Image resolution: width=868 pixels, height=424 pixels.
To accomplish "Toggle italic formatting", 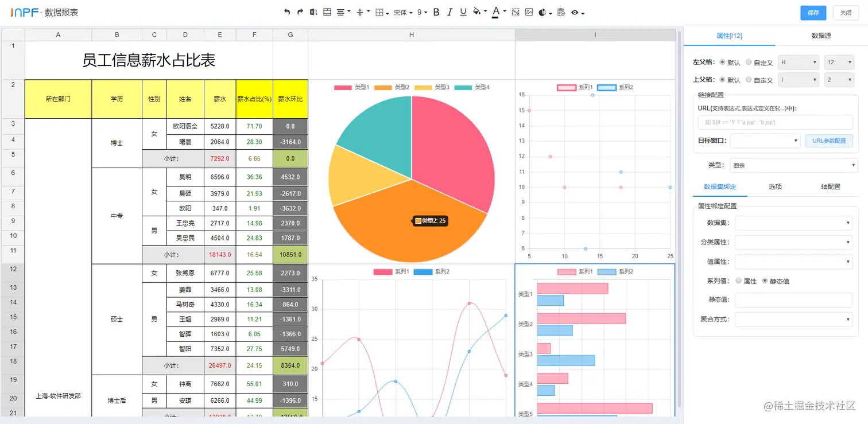I will tap(449, 12).
